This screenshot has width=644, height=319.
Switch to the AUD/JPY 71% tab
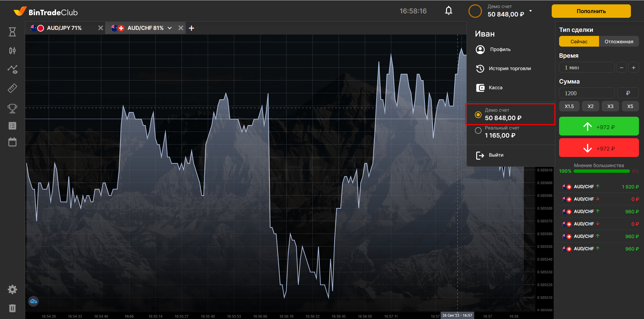point(64,28)
